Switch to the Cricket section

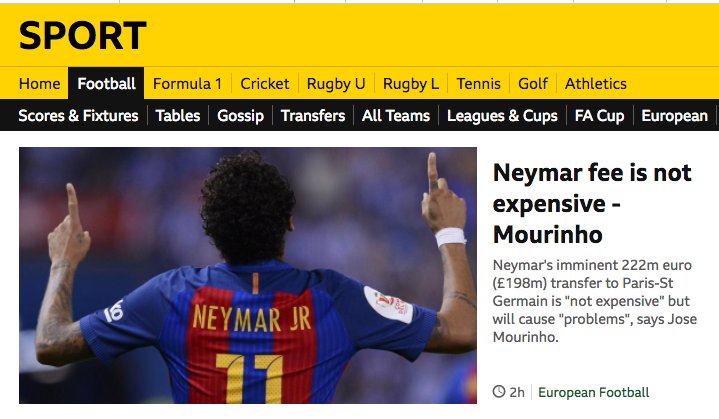coord(265,84)
